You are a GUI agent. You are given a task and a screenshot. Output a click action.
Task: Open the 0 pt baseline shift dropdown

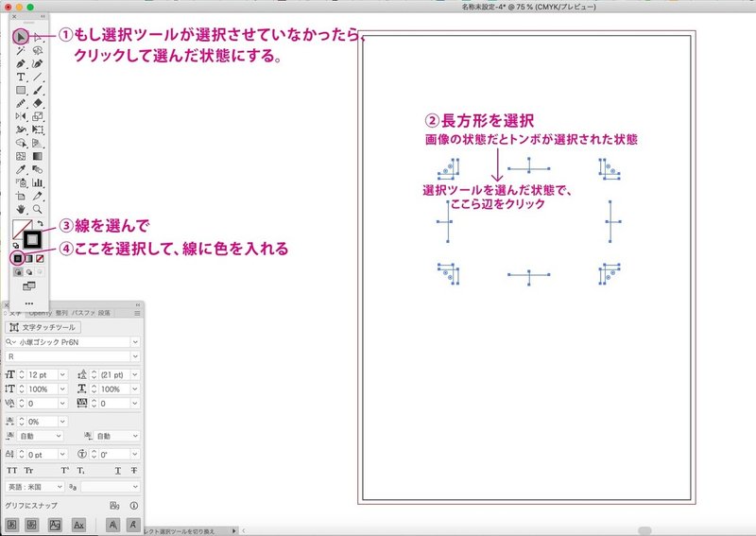click(62, 455)
